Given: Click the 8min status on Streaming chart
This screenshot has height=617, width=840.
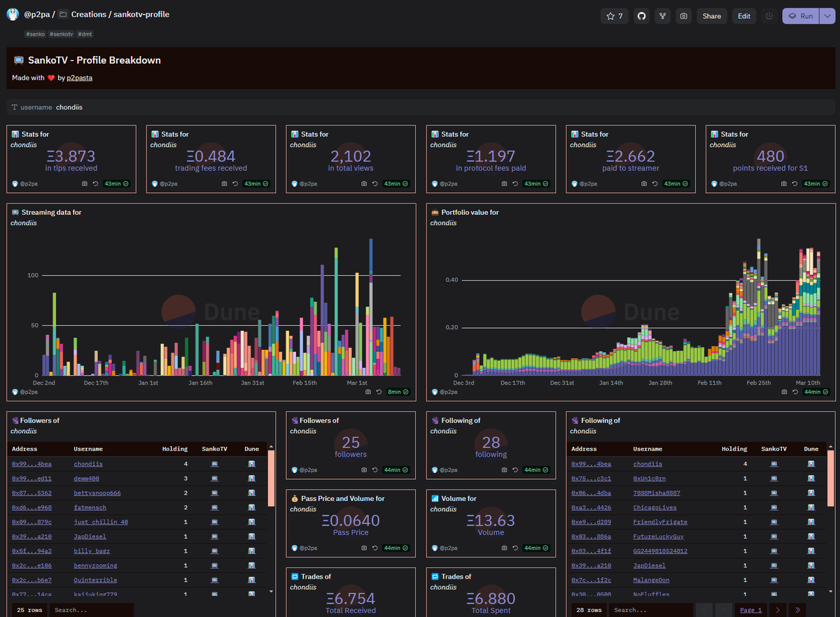Looking at the screenshot, I should click(x=398, y=392).
